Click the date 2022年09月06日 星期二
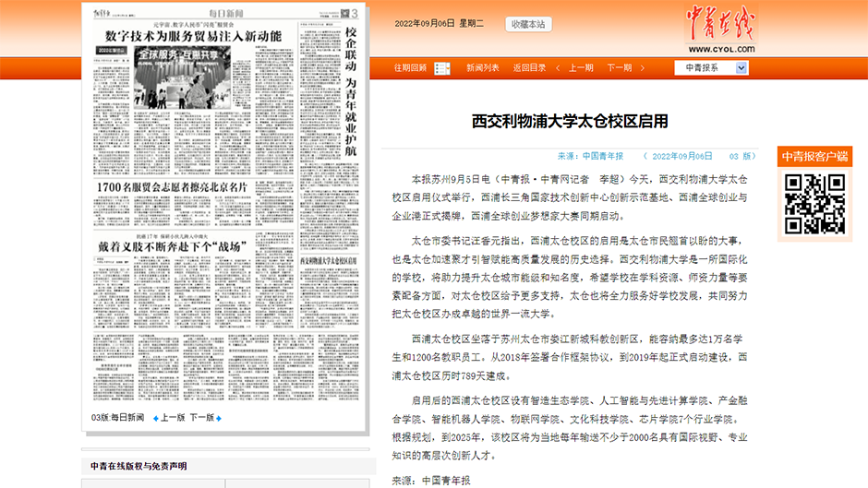The width and height of the screenshot is (868, 488). pos(439,24)
